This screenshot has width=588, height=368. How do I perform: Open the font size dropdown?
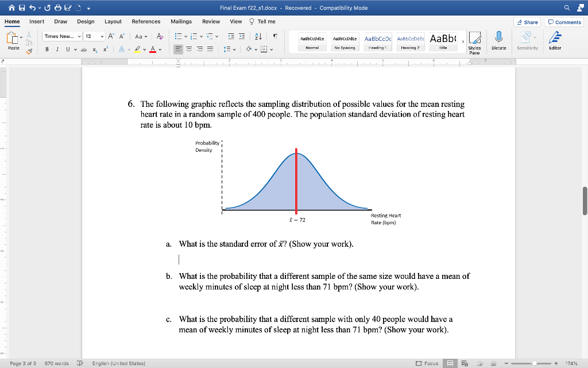(102, 36)
